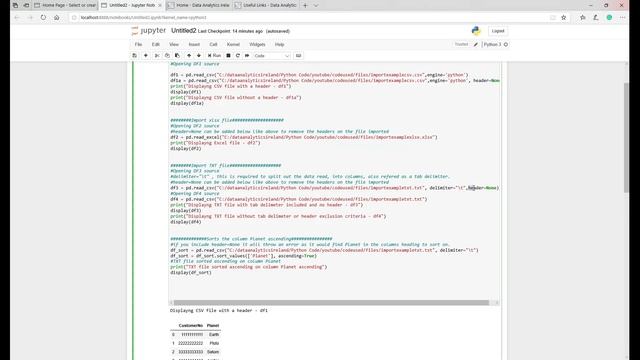This screenshot has width=640, height=360.
Task: Open the command palette keyboard icon
Action: pyautogui.click(x=298, y=56)
